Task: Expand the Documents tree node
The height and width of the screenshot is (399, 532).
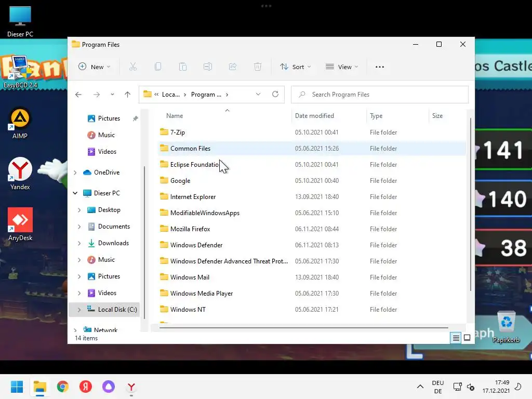Action: coord(79,227)
